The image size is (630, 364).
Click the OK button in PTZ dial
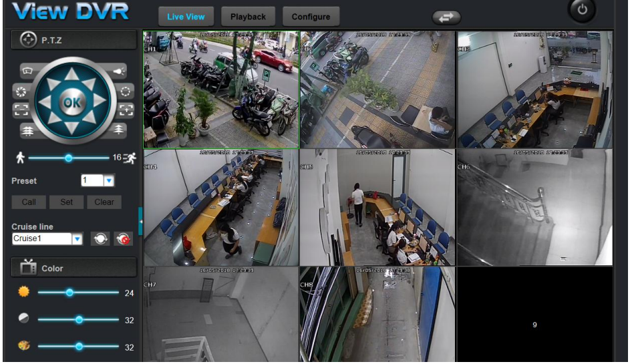click(x=72, y=102)
